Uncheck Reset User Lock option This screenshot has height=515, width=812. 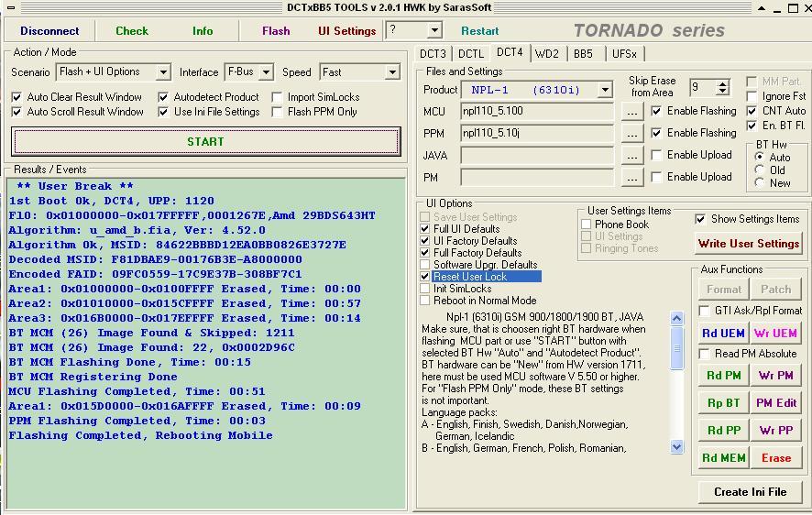(x=424, y=277)
